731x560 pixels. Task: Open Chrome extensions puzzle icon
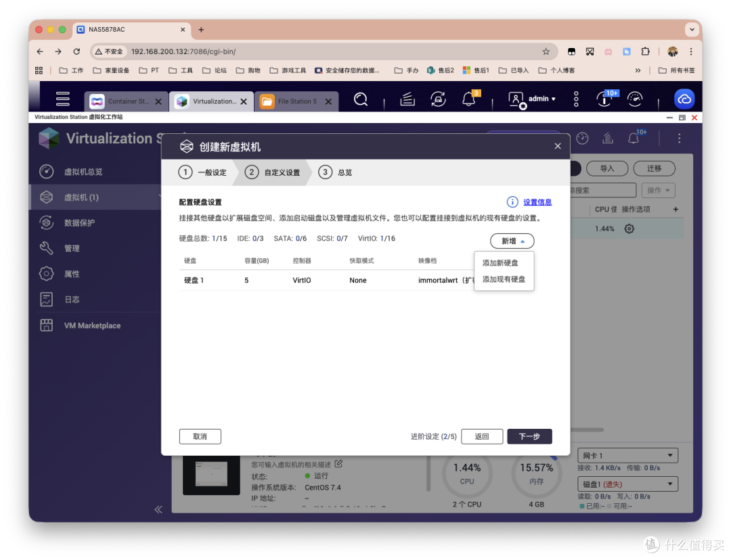(x=645, y=51)
